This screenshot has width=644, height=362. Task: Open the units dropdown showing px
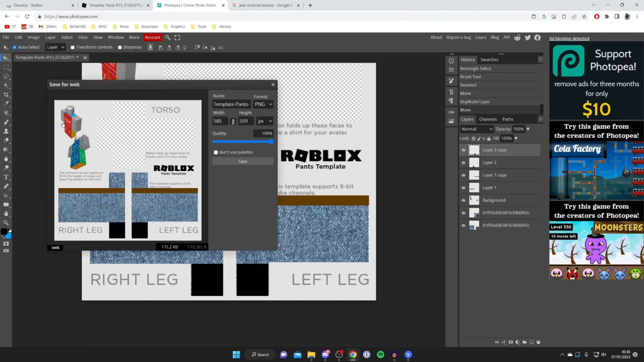coord(264,121)
